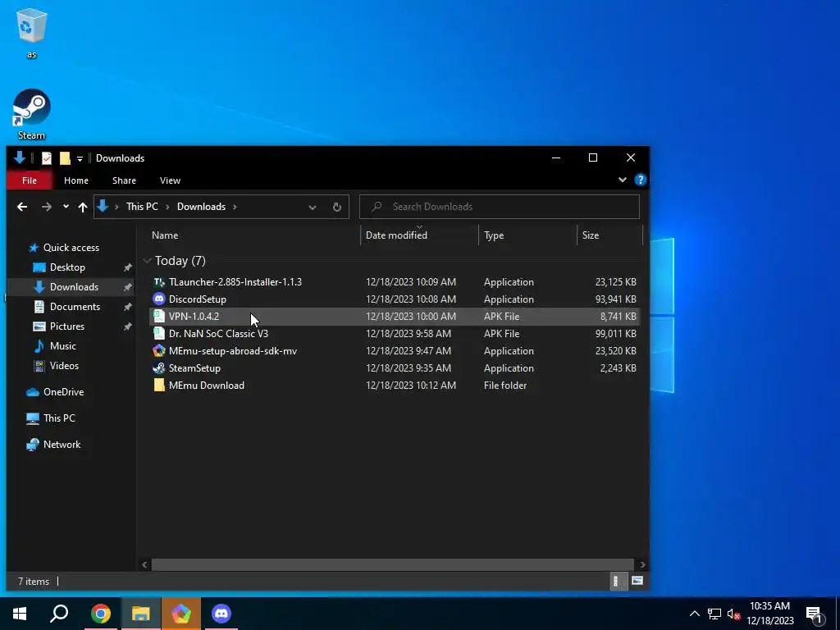Click the muted volume tray icon
840x630 pixels.
[x=733, y=614]
